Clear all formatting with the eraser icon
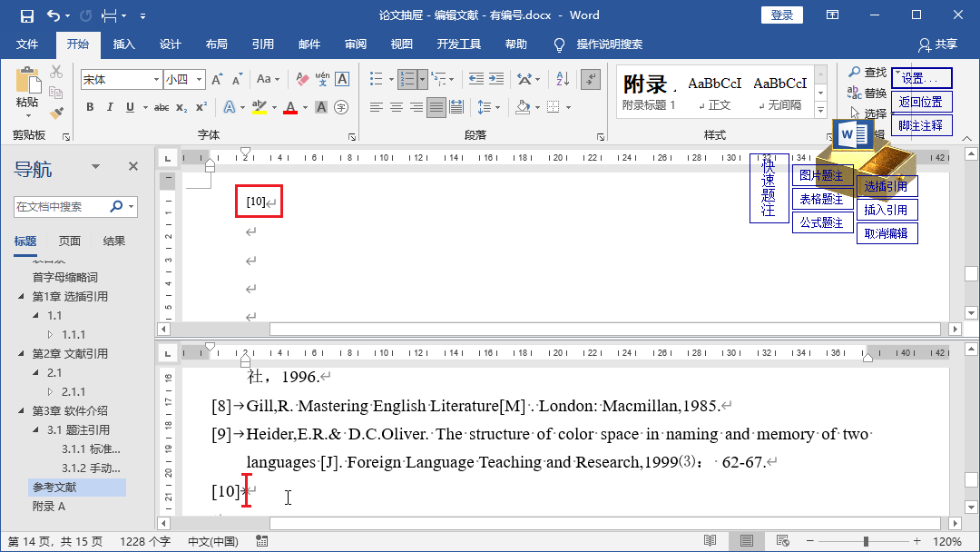The width and height of the screenshot is (980, 552). (x=302, y=79)
